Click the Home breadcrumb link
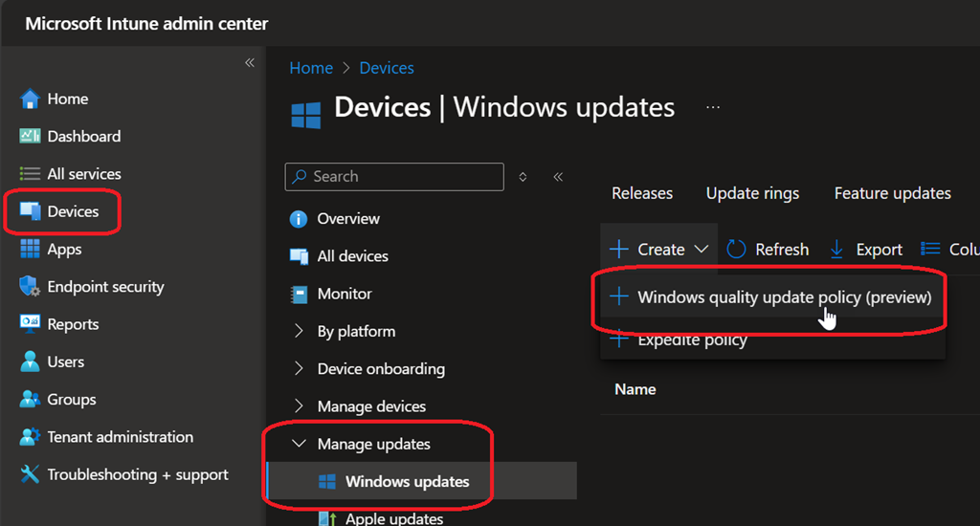Viewport: 980px width, 526px height. [311, 68]
